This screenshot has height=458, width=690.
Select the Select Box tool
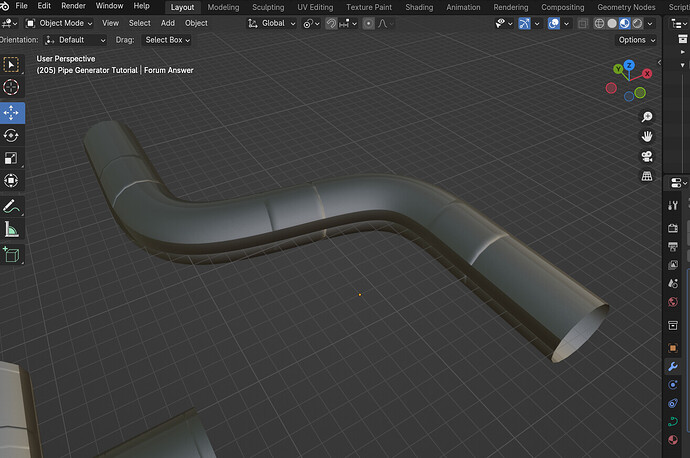coord(11,65)
